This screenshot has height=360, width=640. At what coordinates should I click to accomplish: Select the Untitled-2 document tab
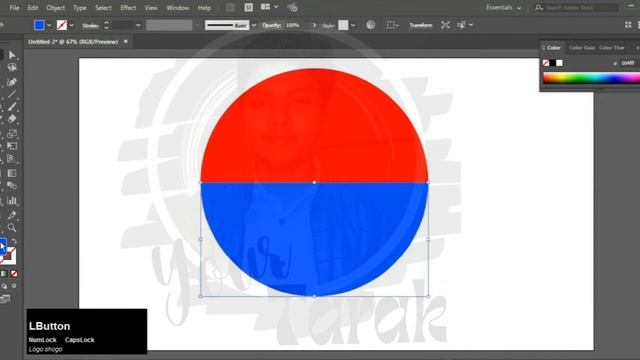click(73, 42)
